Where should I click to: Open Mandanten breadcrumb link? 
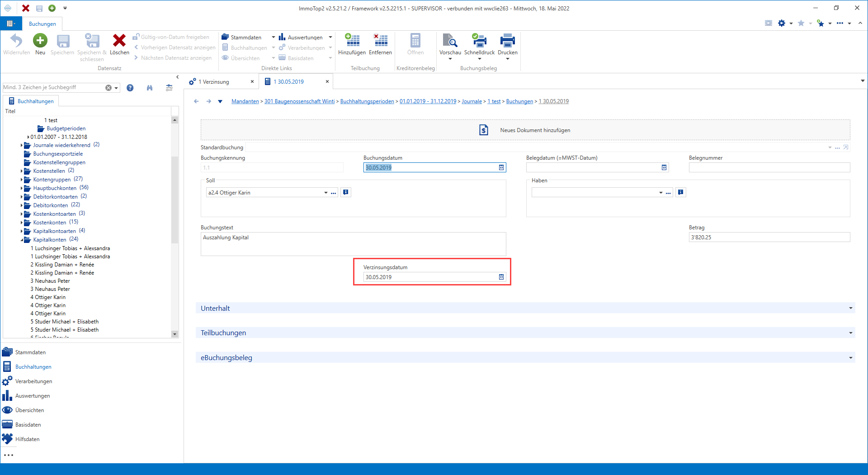pyautogui.click(x=245, y=101)
